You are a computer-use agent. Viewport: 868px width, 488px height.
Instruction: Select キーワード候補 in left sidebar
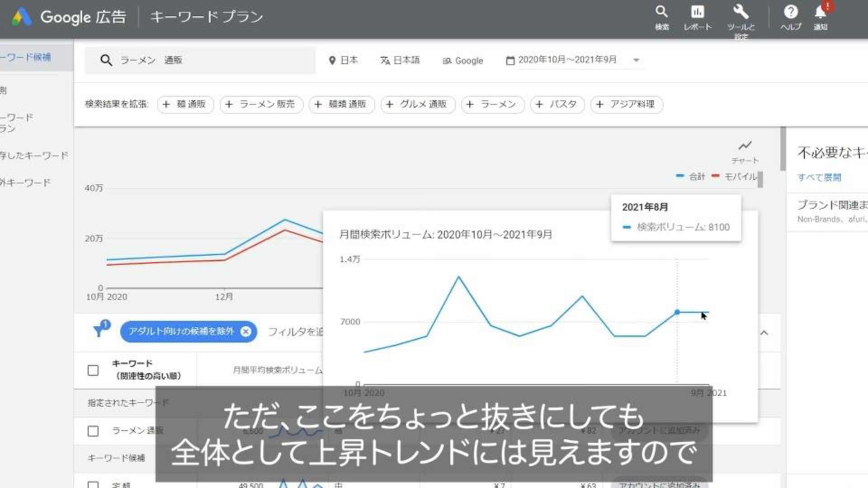[27, 57]
